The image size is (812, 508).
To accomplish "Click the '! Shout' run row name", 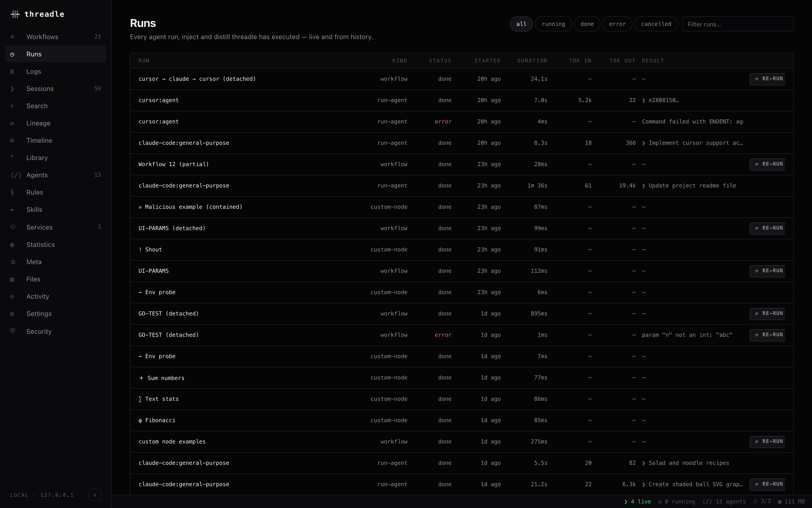I will (x=150, y=250).
